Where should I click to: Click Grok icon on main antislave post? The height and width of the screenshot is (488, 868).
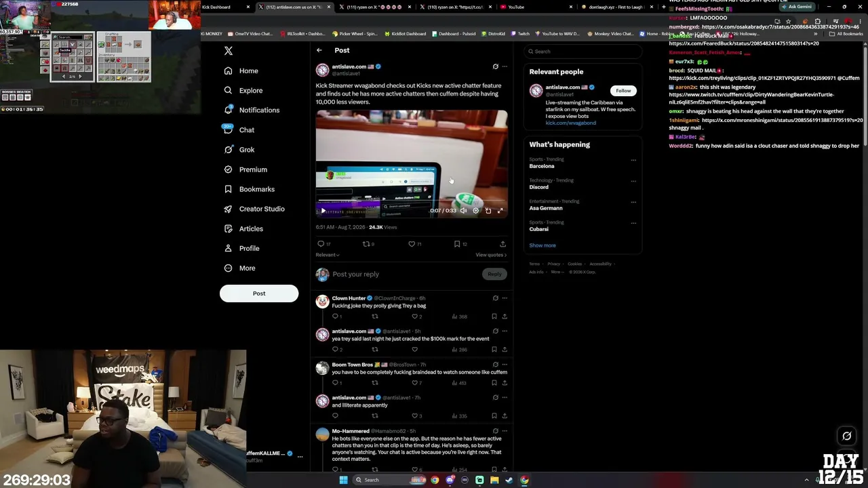click(x=495, y=66)
